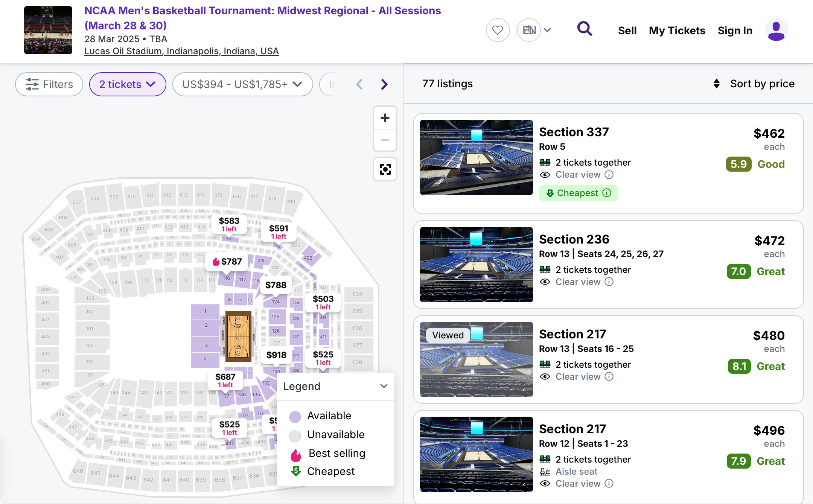Select the $787 best selling map marker
This screenshot has width=813, height=504.
pyautogui.click(x=227, y=262)
